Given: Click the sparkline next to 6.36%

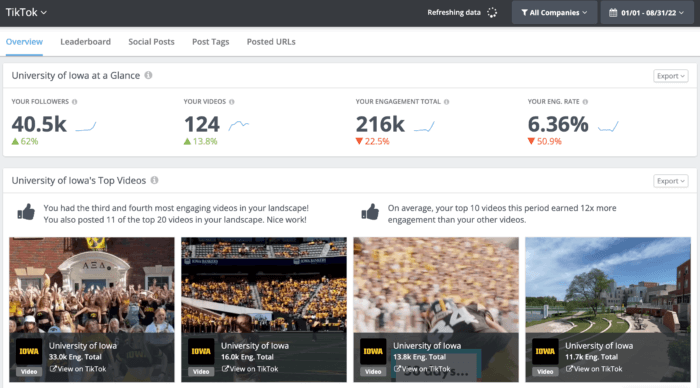Looking at the screenshot, I should tap(608, 127).
